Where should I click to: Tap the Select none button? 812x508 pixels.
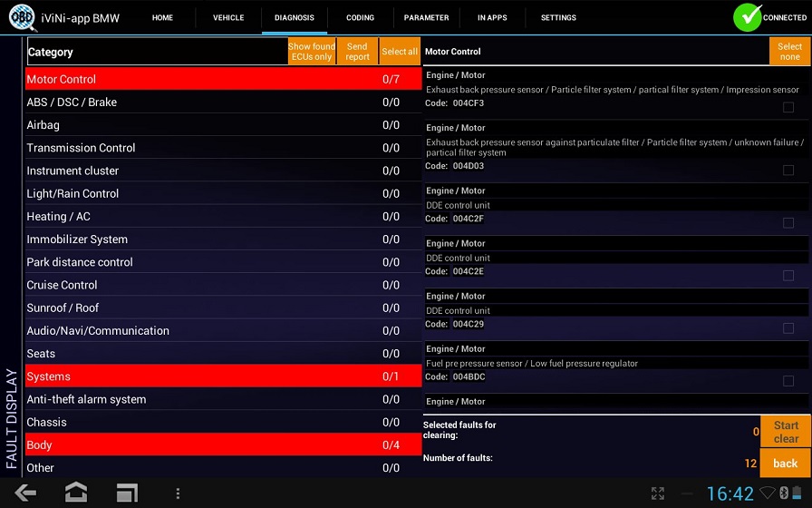789,52
